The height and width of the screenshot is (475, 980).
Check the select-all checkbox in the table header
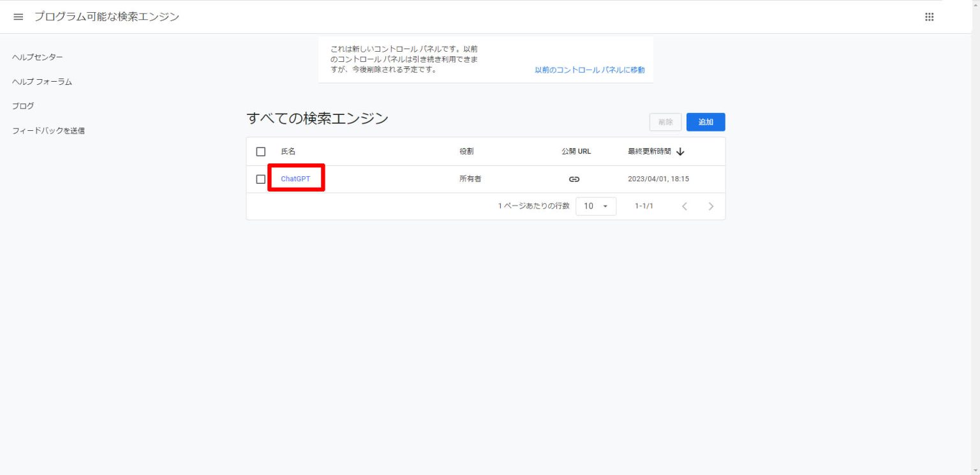coord(260,151)
